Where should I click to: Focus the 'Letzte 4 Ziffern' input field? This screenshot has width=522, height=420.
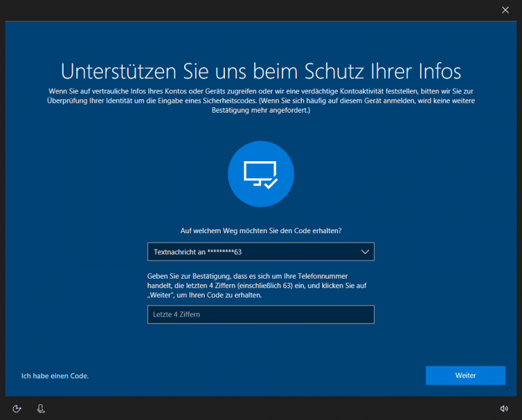point(261,315)
